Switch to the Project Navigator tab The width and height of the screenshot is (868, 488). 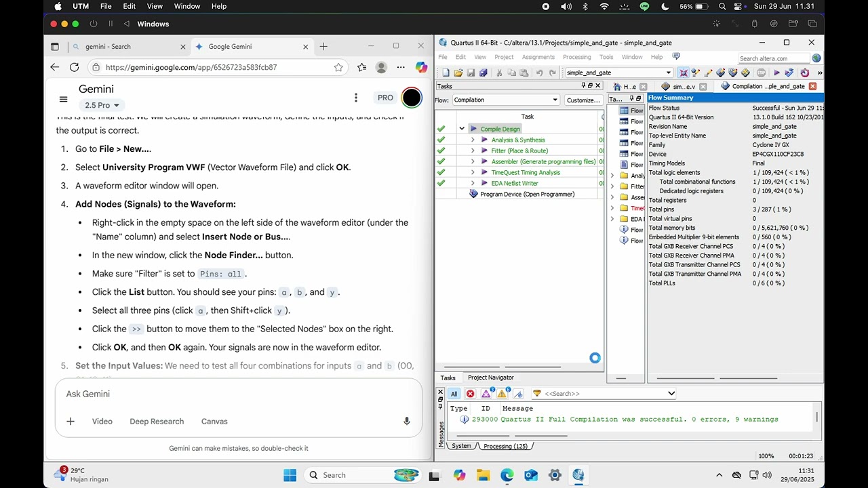pyautogui.click(x=490, y=378)
